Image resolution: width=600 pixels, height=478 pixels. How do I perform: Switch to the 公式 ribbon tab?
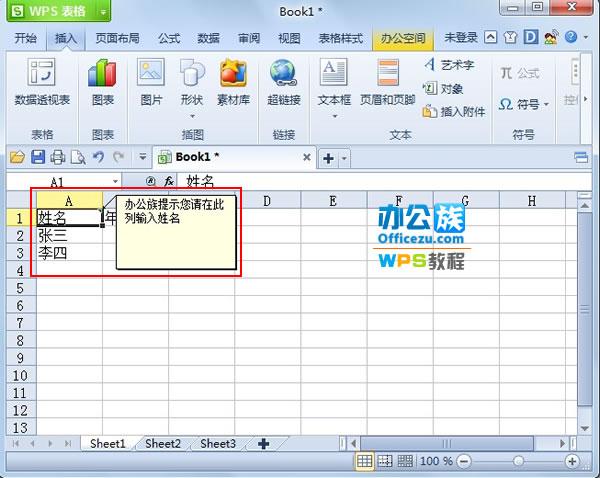tap(169, 38)
